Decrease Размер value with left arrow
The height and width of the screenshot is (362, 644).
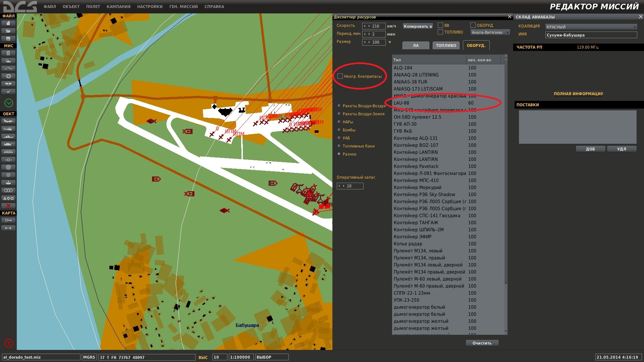365,42
